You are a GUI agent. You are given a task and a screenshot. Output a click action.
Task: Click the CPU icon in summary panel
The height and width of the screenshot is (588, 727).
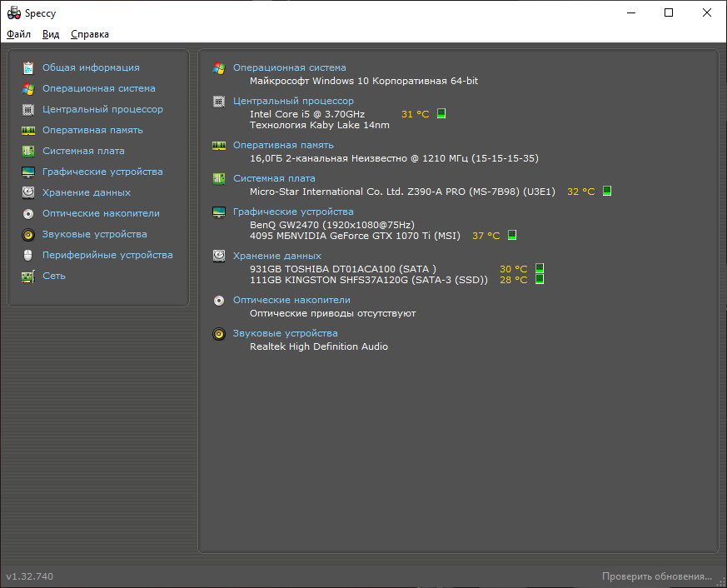coord(219,102)
